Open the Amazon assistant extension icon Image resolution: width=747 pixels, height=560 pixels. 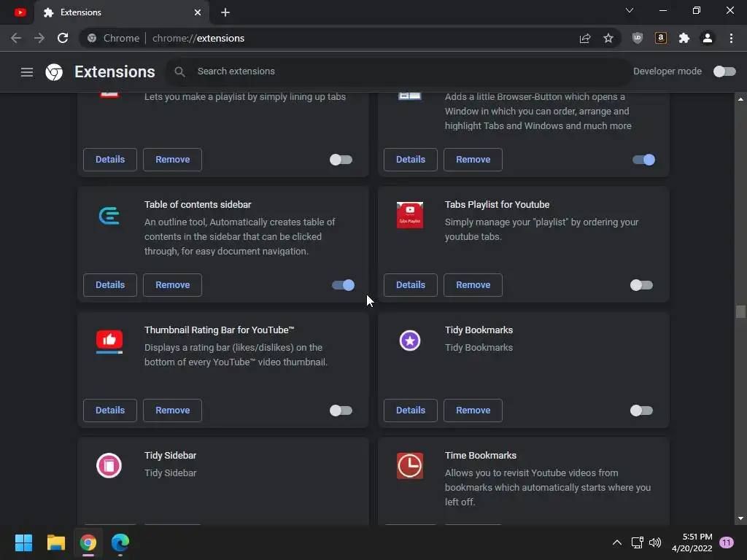661,38
